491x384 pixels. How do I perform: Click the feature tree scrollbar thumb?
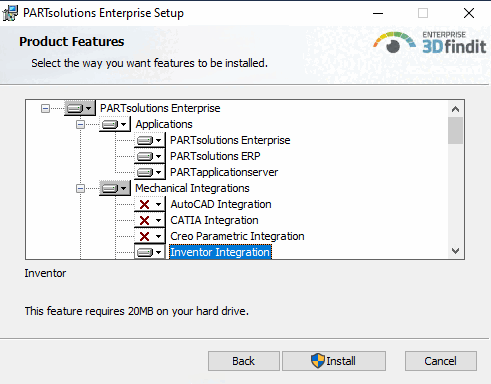click(x=455, y=130)
